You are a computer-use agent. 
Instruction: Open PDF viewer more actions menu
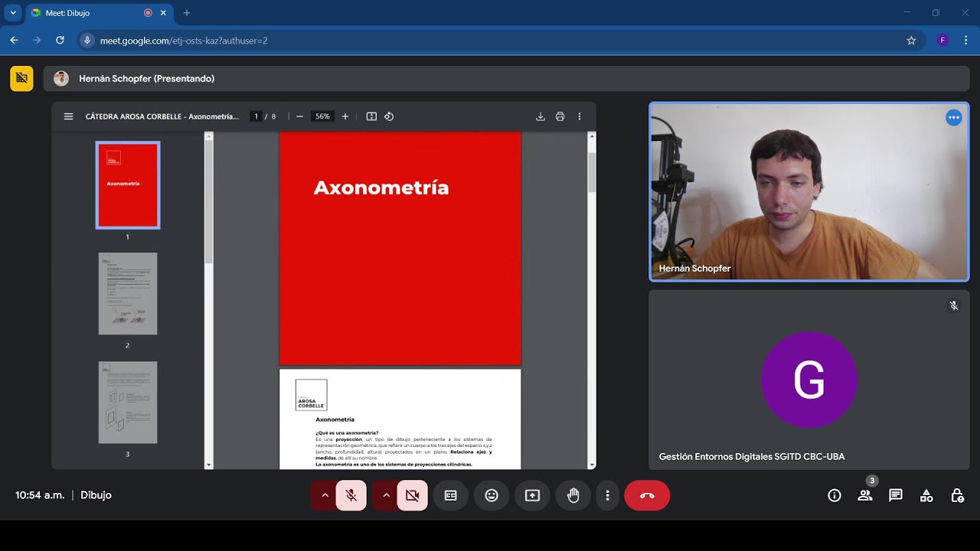(580, 116)
